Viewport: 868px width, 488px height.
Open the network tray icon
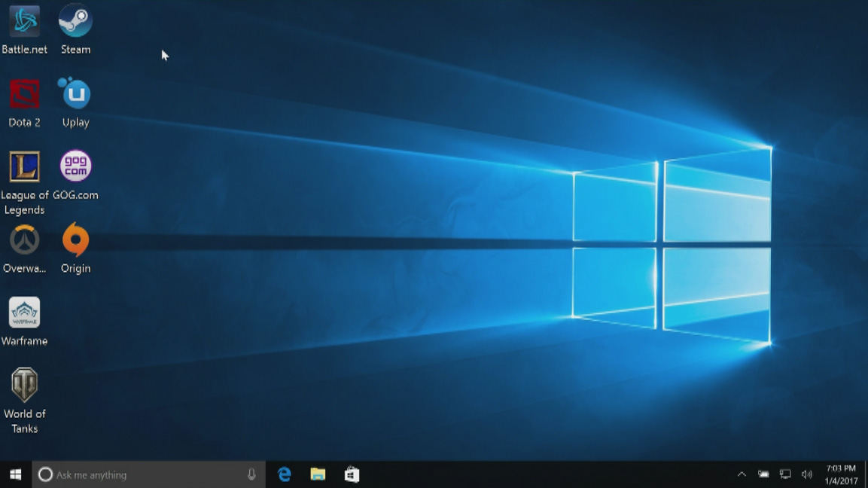point(785,474)
